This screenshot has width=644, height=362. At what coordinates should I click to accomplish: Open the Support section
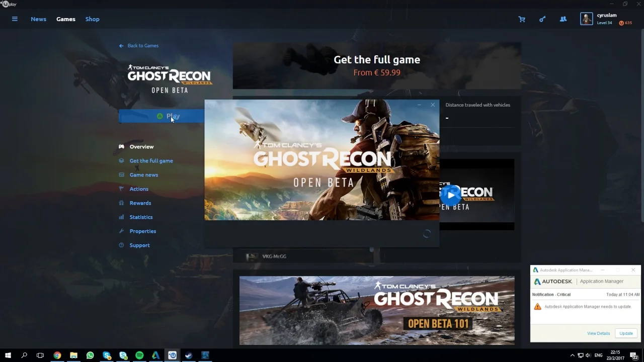[x=139, y=245]
